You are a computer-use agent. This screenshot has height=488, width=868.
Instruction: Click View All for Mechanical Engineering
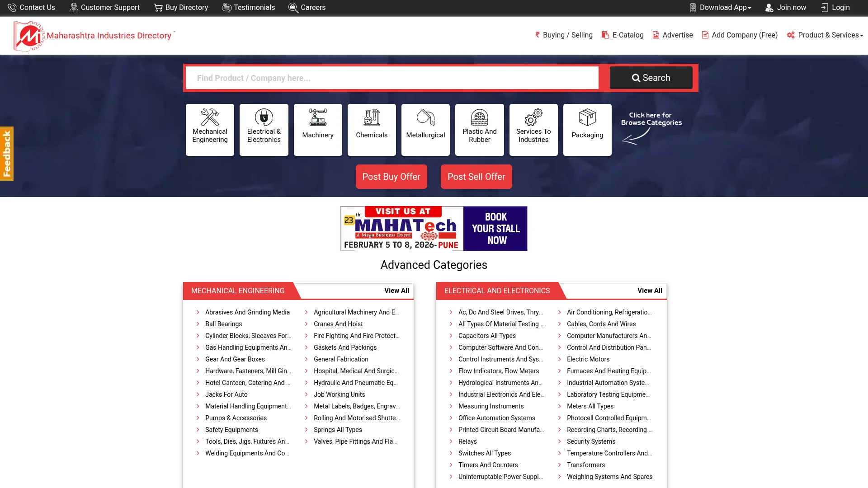pos(396,291)
